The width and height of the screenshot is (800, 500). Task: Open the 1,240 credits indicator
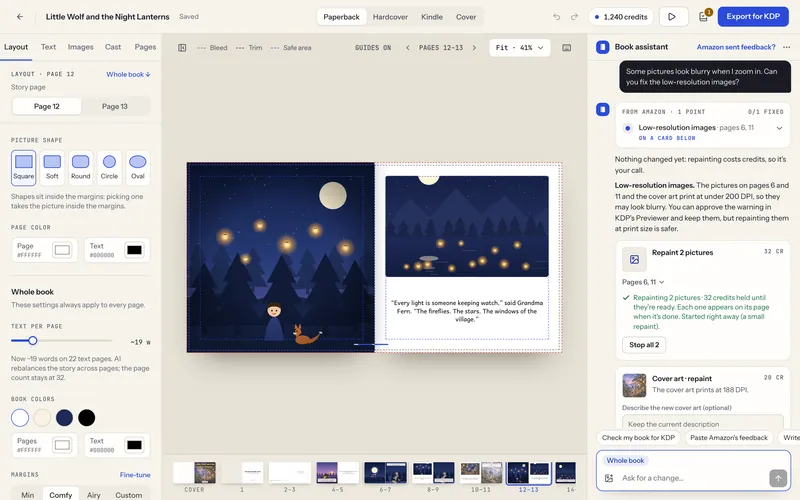[x=621, y=17]
